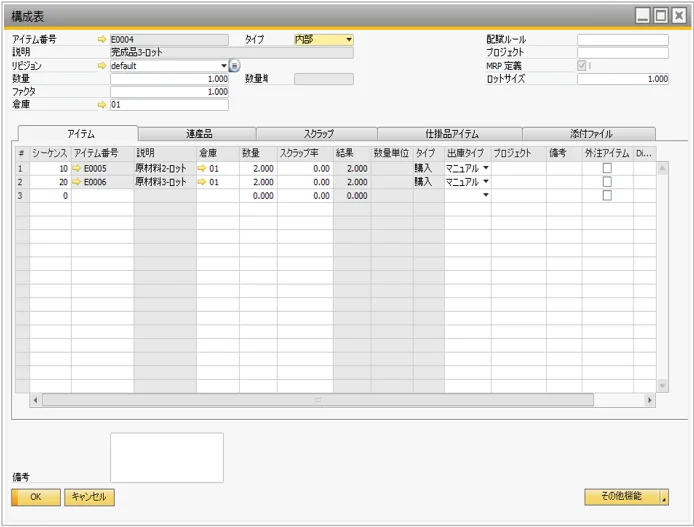Click the grid's scroll right arrow
Viewport: 694px width, 527px height.
tap(649, 400)
